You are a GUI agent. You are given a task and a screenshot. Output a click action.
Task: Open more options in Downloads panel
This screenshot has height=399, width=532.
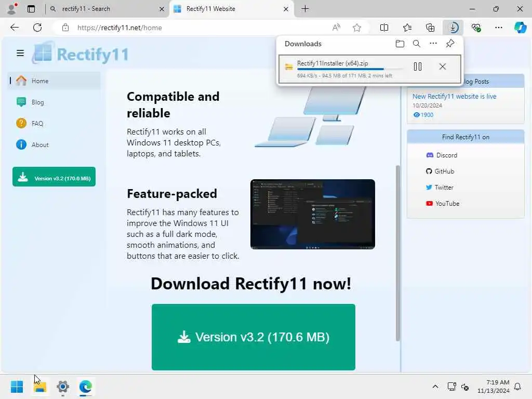[433, 44]
